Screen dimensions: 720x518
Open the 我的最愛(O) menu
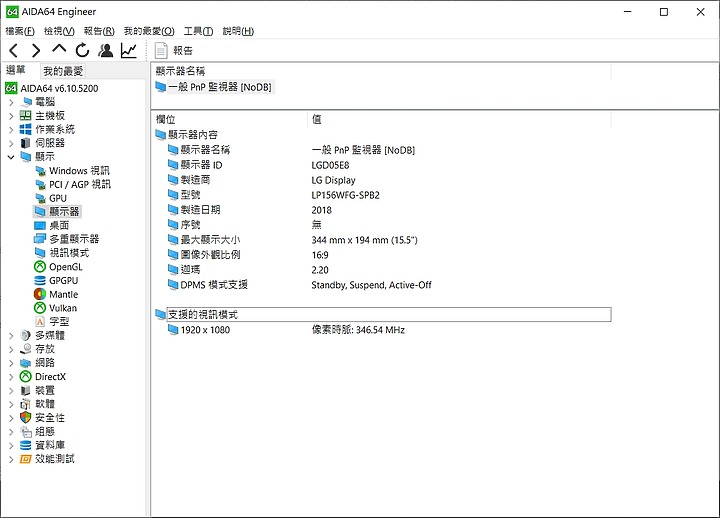149,31
